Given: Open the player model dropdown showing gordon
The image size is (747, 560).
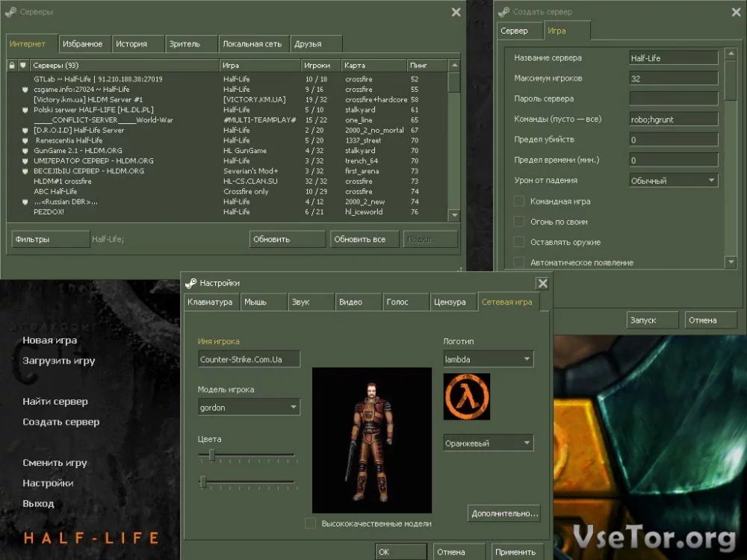Looking at the screenshot, I should pos(249,407).
